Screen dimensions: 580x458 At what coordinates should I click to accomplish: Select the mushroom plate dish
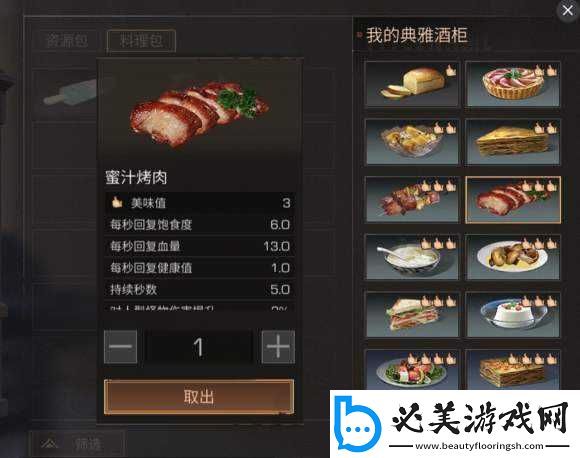[513, 257]
